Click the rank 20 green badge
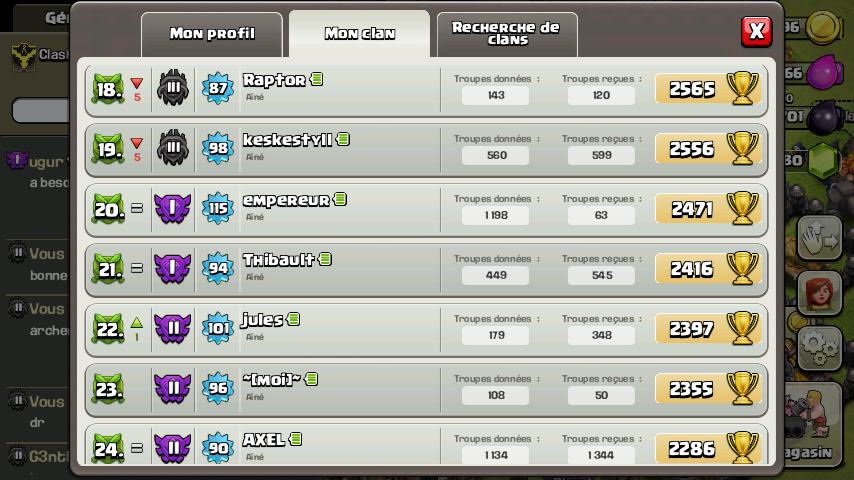Screen dimensions: 854x480 [x=108, y=209]
